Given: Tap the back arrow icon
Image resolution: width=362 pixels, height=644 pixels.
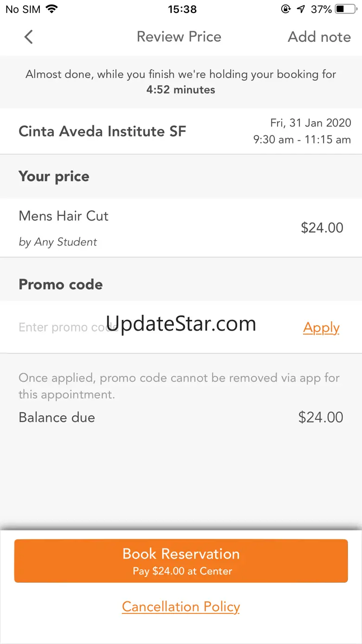Looking at the screenshot, I should (x=28, y=37).
